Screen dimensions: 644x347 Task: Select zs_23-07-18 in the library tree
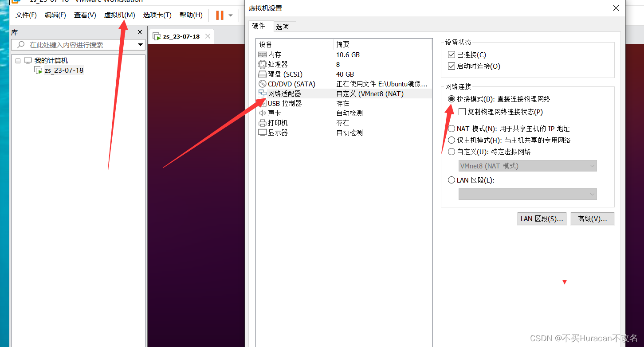(x=64, y=70)
